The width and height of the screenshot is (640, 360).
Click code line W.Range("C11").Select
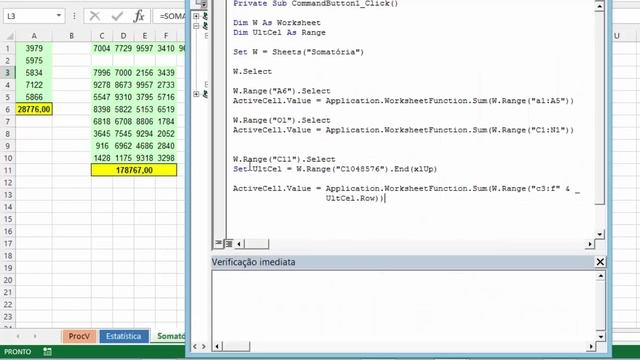pyautogui.click(x=284, y=159)
